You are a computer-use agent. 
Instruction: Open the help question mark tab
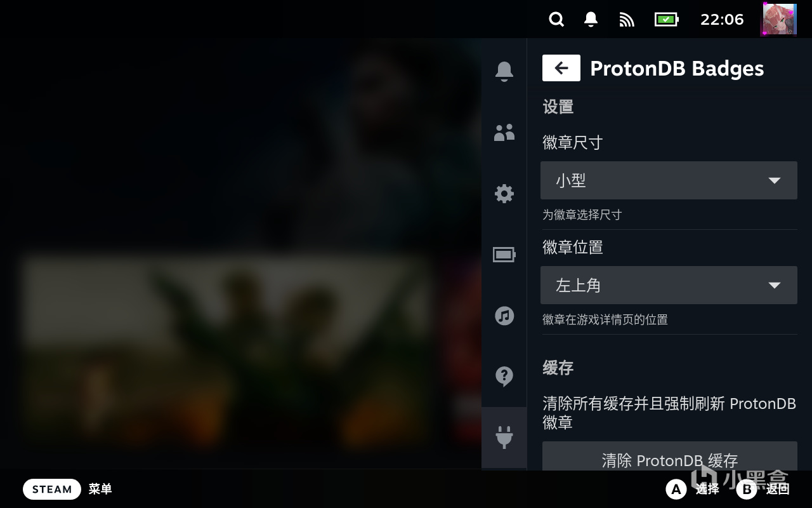(504, 377)
